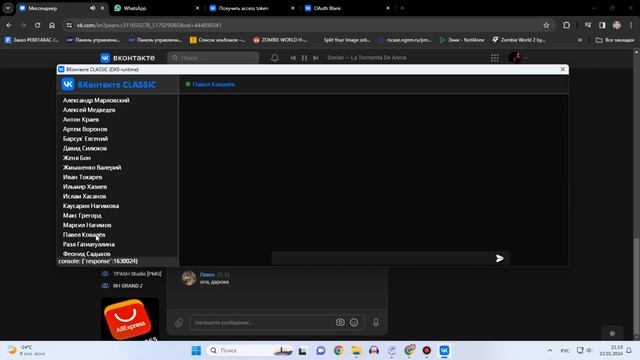
Task: Open the ВКонтакте logo home link
Action: pos(128,58)
